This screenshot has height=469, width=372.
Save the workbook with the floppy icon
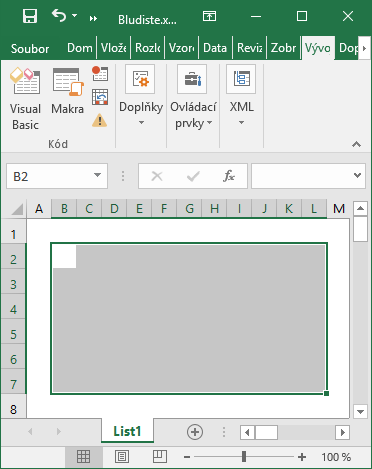(30, 16)
